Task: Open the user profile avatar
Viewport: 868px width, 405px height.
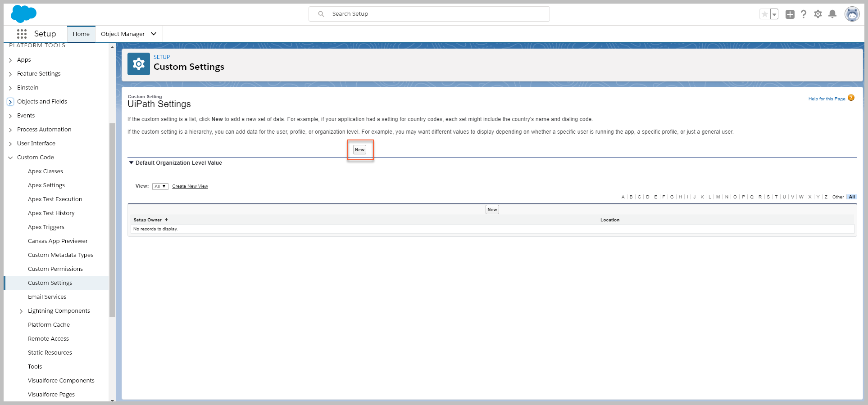Action: point(852,14)
